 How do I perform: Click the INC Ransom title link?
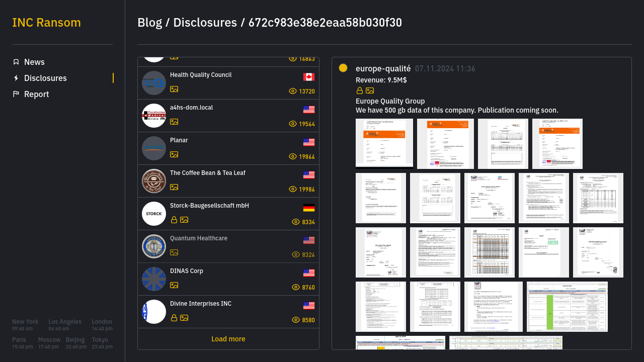tap(46, 23)
